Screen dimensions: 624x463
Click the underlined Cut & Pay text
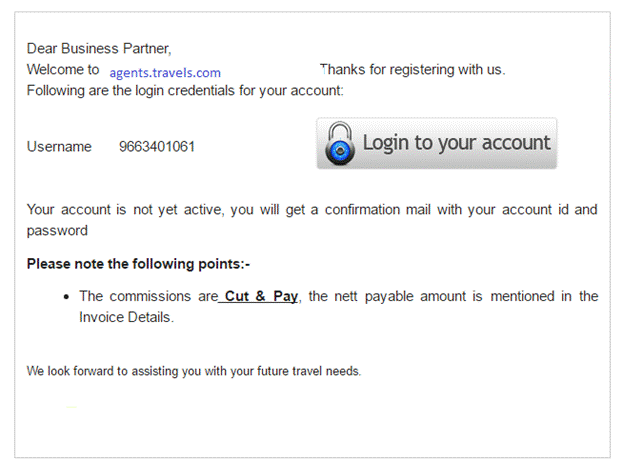click(261, 296)
